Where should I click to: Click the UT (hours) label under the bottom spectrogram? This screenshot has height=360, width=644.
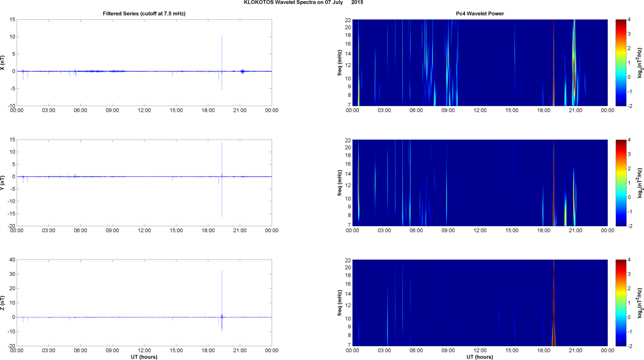tap(479, 357)
